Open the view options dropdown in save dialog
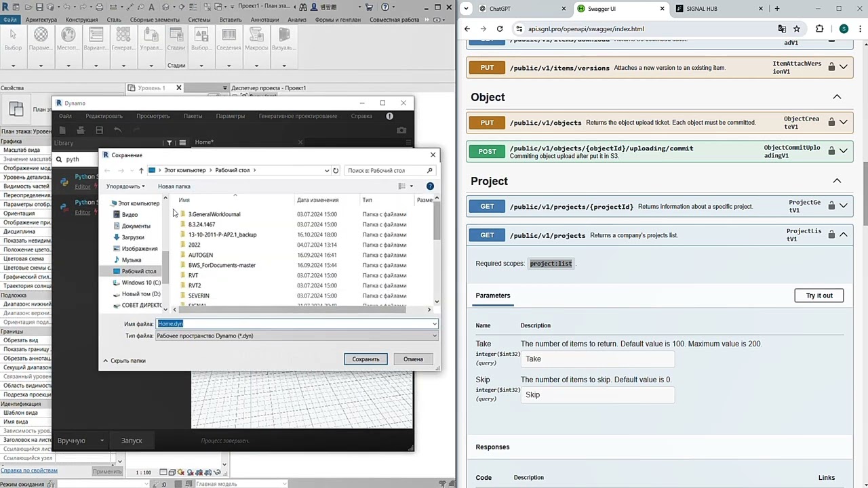The height and width of the screenshot is (488, 868). pyautogui.click(x=411, y=186)
